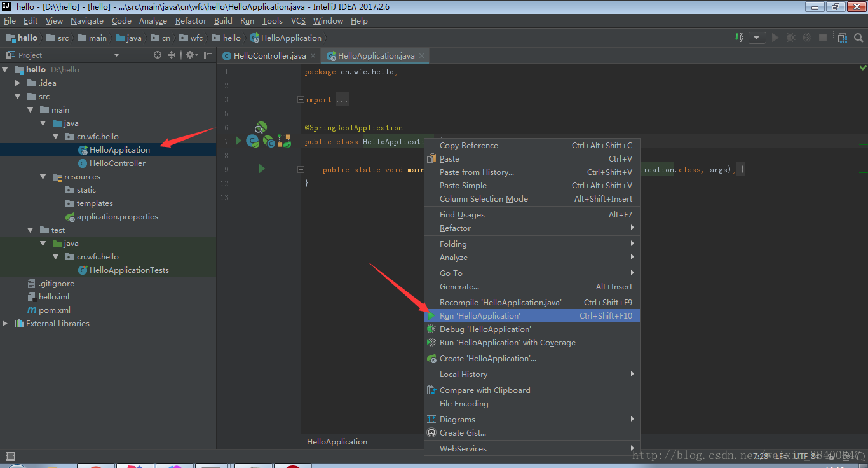Open the run configuration selector dropdown
Viewport: 868px width, 468px height.
pos(757,38)
